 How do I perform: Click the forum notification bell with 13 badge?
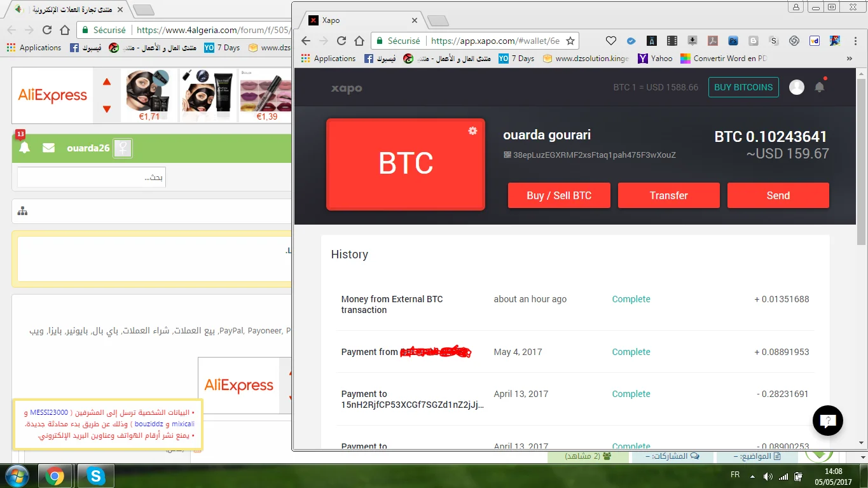click(24, 148)
